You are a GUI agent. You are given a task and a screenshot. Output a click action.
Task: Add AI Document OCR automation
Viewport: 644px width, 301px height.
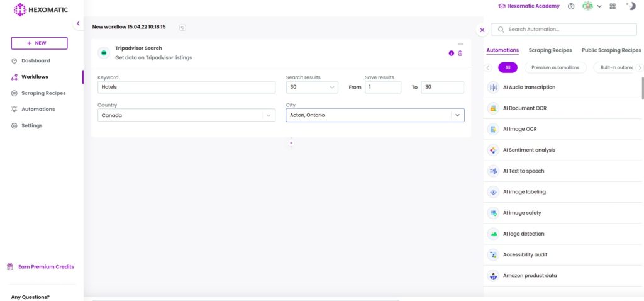pyautogui.click(x=563, y=108)
